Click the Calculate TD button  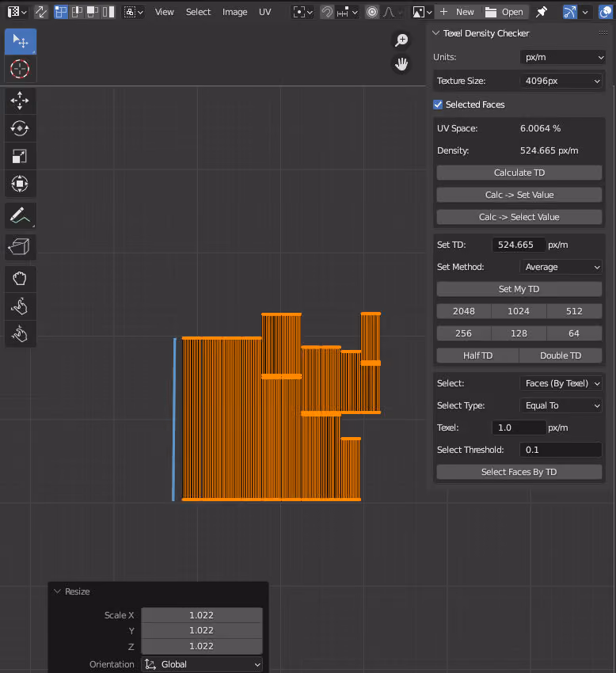519,173
